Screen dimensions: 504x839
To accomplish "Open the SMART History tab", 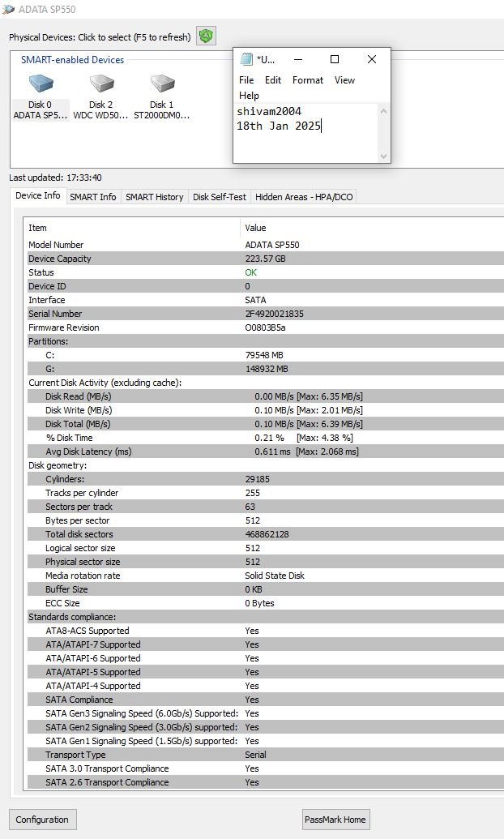I will coord(154,197).
